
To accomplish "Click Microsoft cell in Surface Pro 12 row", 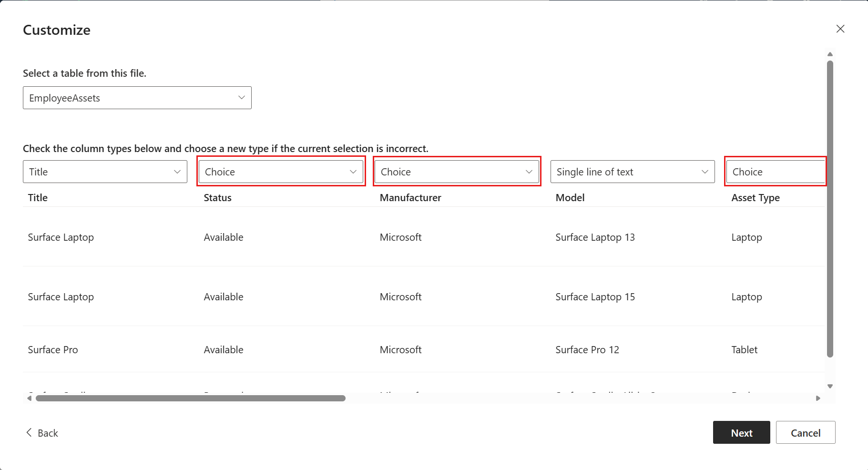I will (400, 349).
